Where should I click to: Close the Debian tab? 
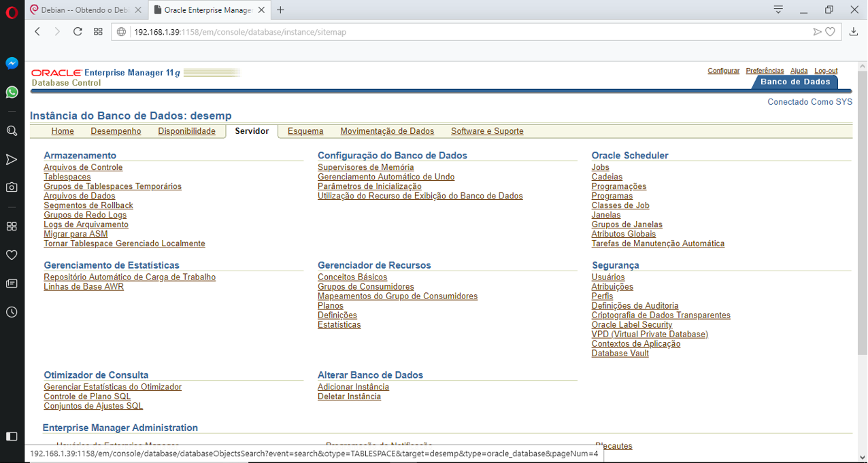(138, 10)
